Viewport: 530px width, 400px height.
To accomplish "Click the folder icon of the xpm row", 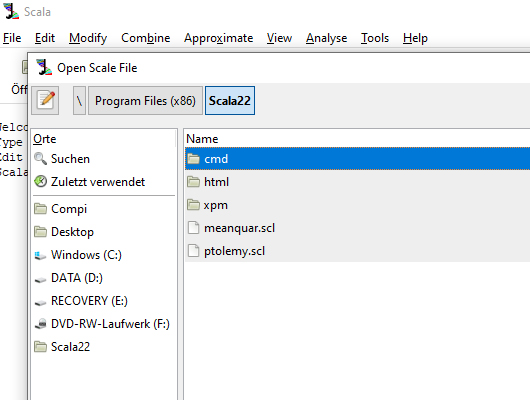I will point(193,205).
